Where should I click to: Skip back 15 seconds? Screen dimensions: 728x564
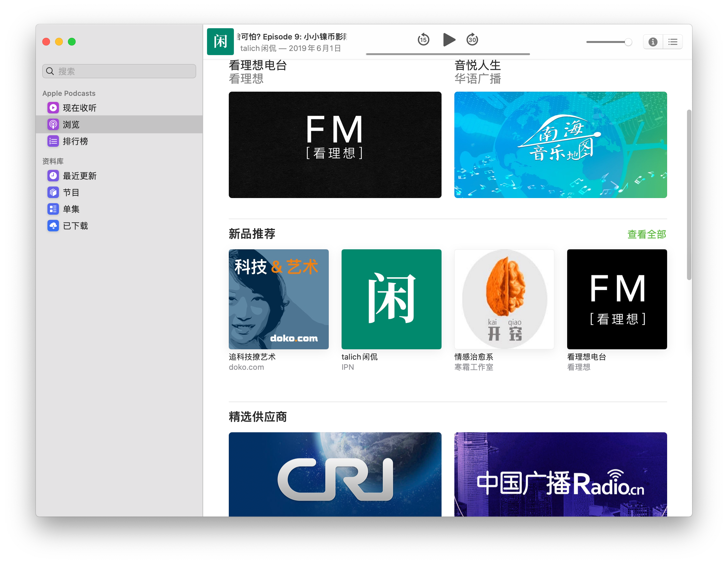(x=423, y=40)
